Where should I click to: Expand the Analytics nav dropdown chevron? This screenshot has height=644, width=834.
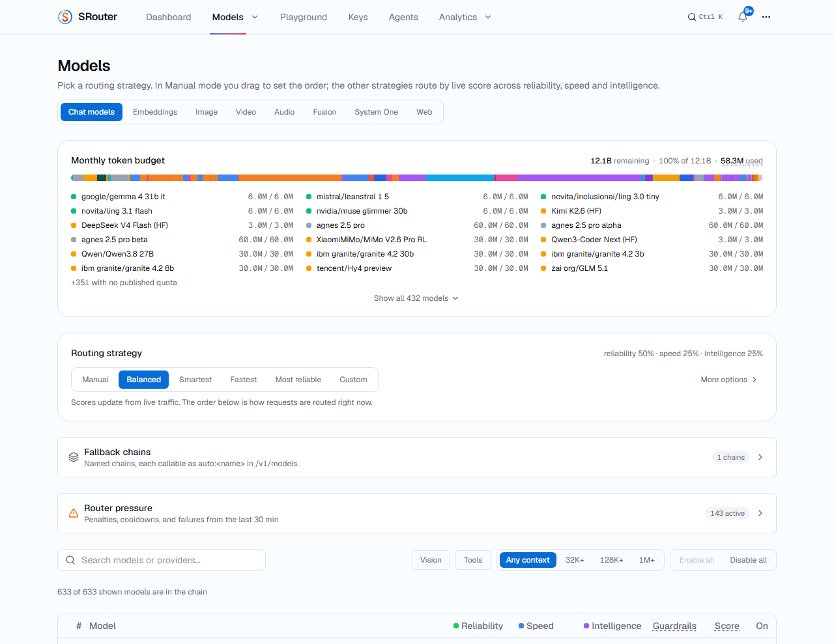[488, 17]
